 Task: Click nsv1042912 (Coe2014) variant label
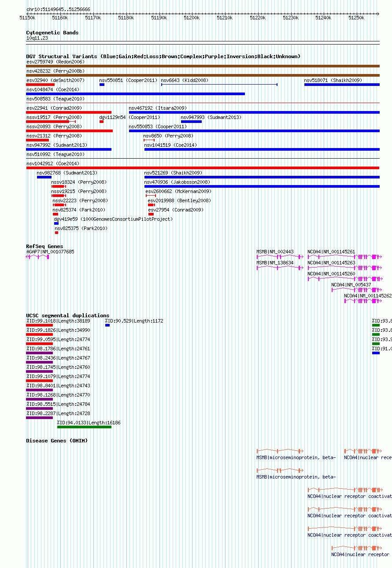(x=53, y=163)
